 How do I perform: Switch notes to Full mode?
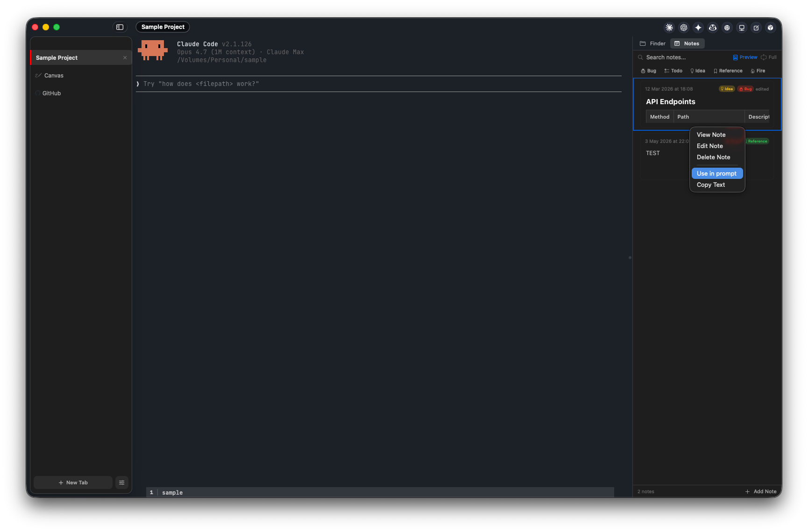[x=769, y=57]
